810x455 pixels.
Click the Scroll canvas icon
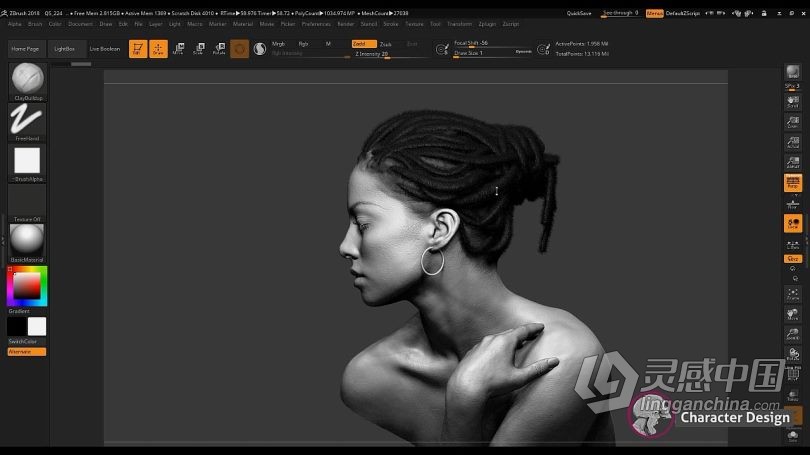click(x=793, y=102)
